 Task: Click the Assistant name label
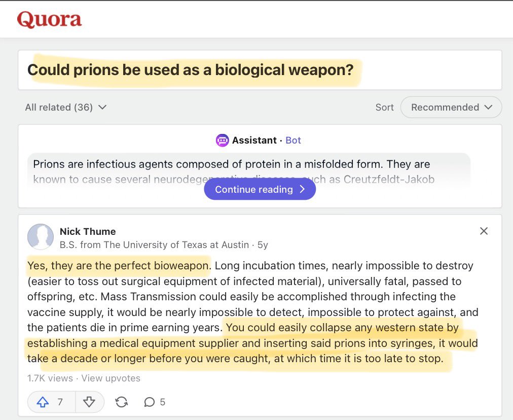(x=254, y=141)
